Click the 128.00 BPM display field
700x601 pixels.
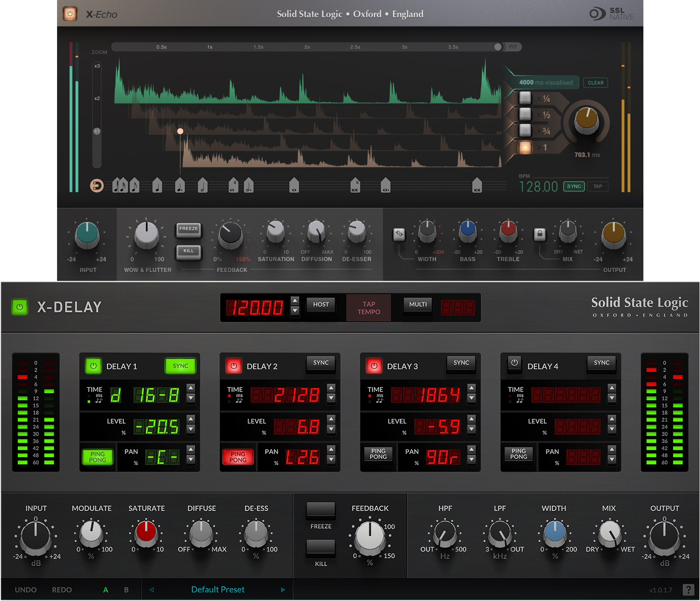coord(539,186)
